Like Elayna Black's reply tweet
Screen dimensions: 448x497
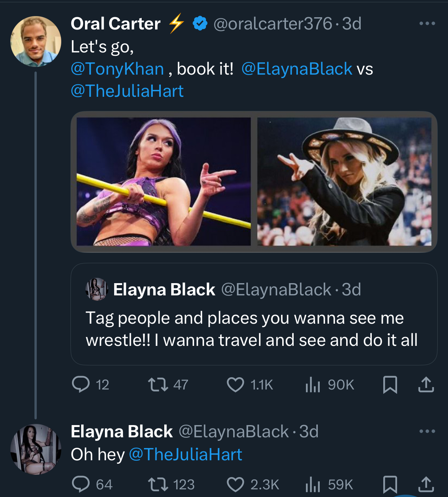pos(235,484)
